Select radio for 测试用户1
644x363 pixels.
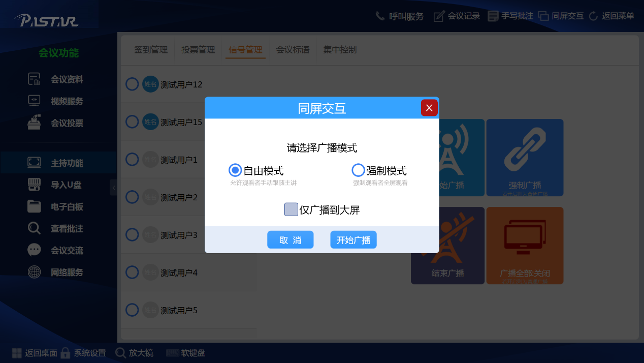[x=132, y=160]
